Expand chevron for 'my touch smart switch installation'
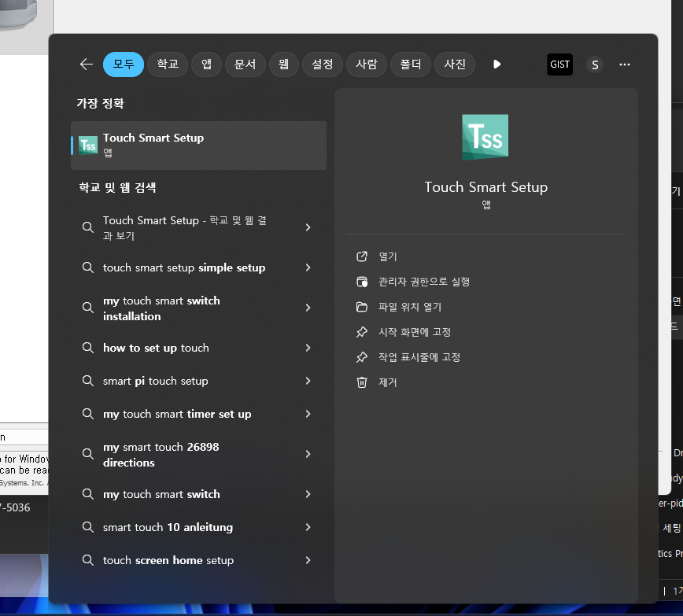Viewport: 683px width, 616px height. pyautogui.click(x=308, y=308)
